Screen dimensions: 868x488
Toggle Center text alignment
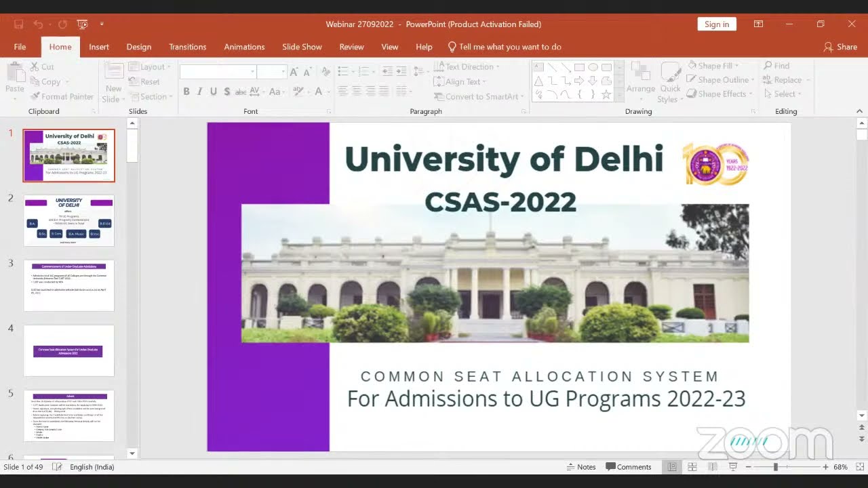coord(357,90)
